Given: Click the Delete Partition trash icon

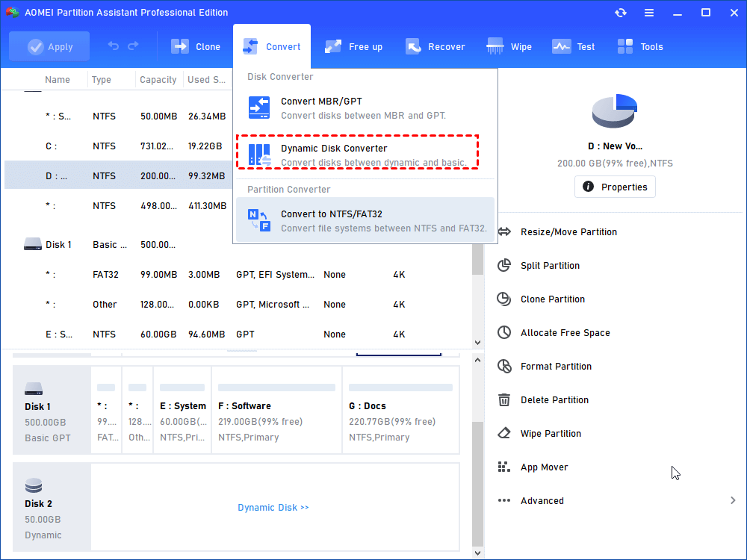Looking at the screenshot, I should pos(504,400).
